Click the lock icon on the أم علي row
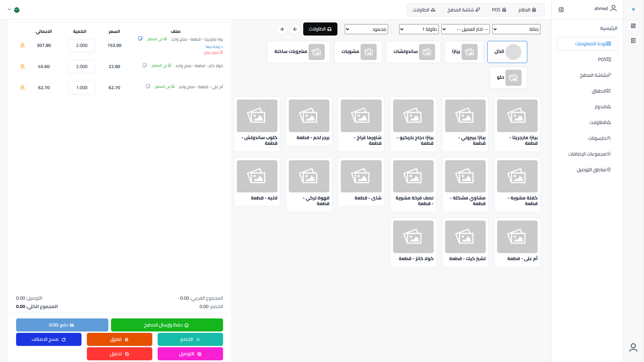The height and width of the screenshot is (362, 644). click(x=22, y=87)
